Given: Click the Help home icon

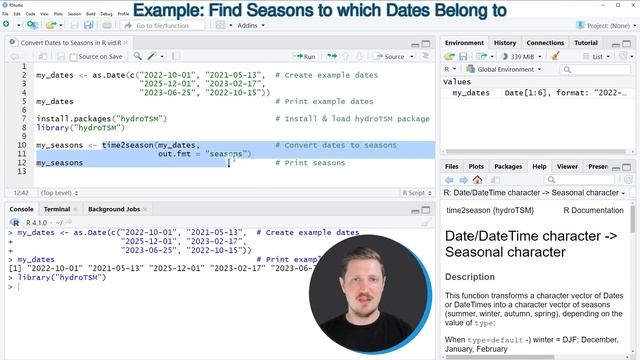Looking at the screenshot, I should 477,180.
